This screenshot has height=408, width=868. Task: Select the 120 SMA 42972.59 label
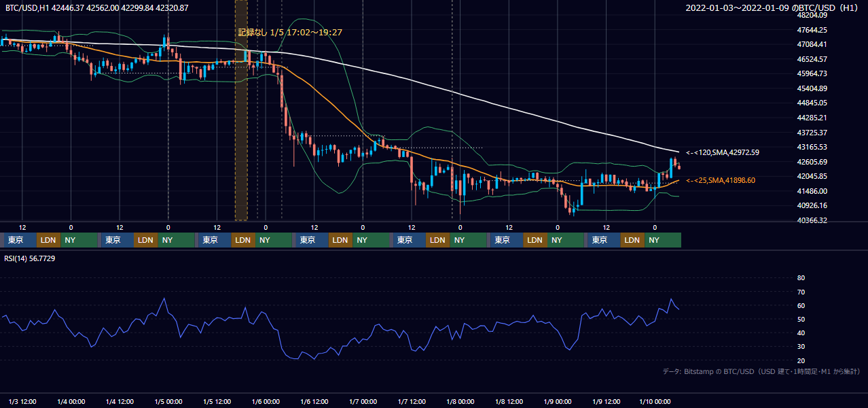(x=723, y=153)
